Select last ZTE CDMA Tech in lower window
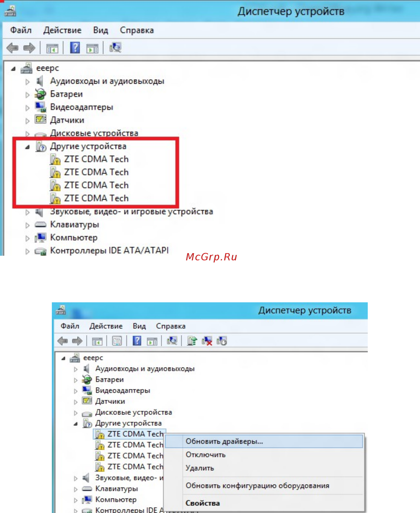Screen dimensions: 420x513 (x=136, y=466)
